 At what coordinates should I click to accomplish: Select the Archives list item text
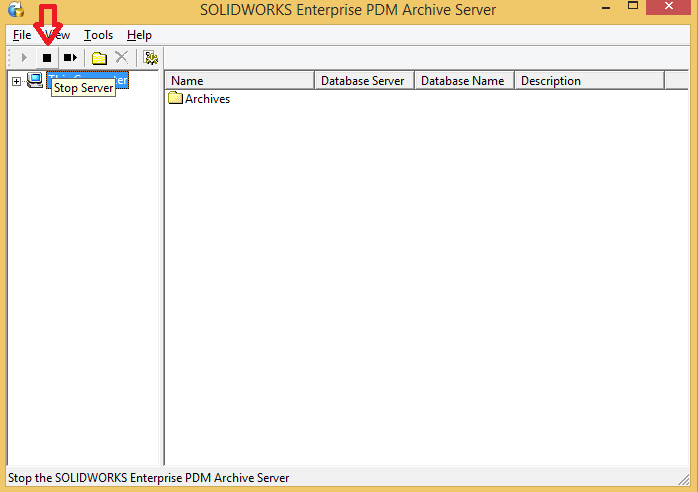click(x=207, y=99)
